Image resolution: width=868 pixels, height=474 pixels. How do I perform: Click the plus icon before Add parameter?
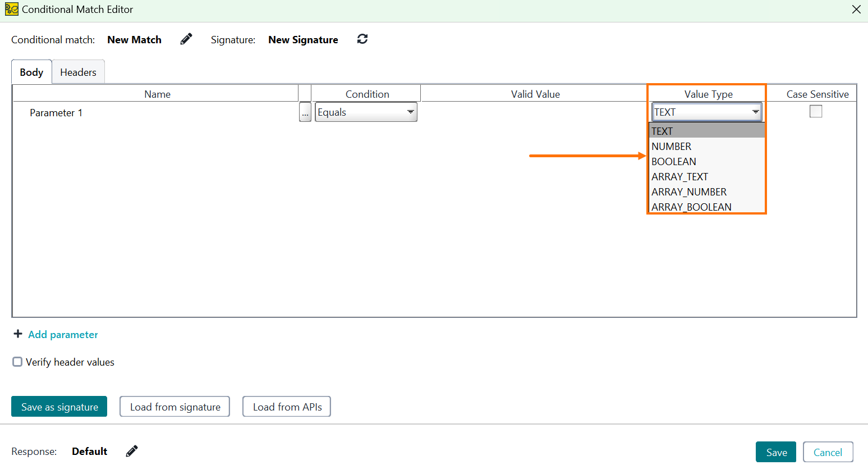17,334
